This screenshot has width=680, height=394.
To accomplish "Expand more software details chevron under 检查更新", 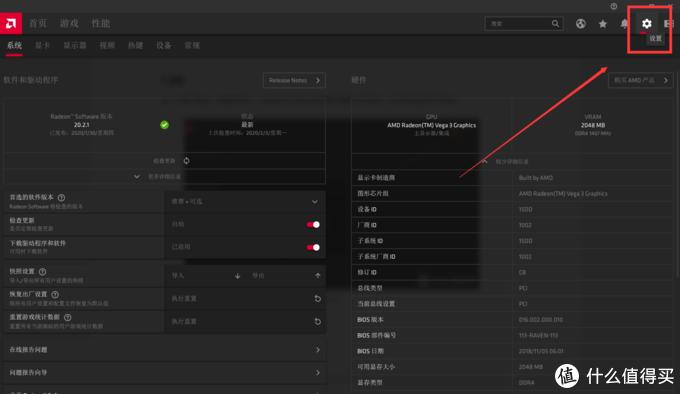I will [x=137, y=177].
